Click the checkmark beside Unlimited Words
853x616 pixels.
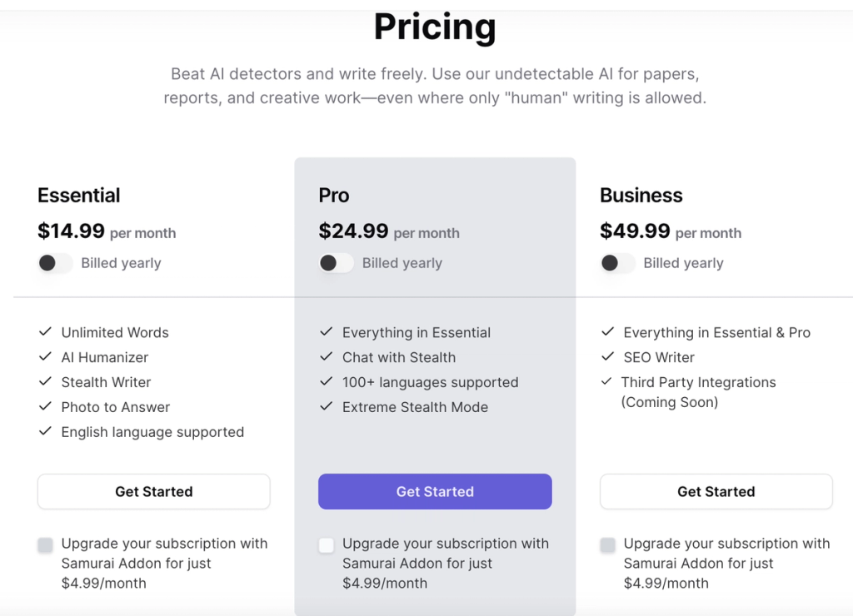pos(46,331)
